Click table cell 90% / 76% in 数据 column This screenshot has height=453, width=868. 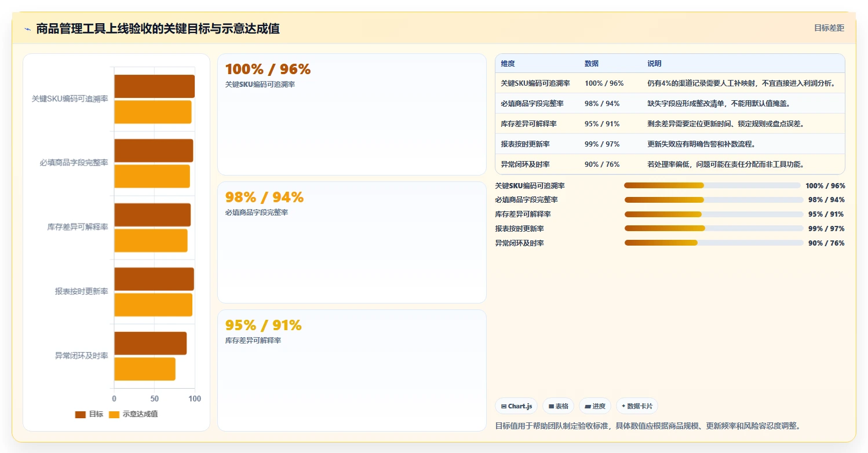click(x=602, y=165)
